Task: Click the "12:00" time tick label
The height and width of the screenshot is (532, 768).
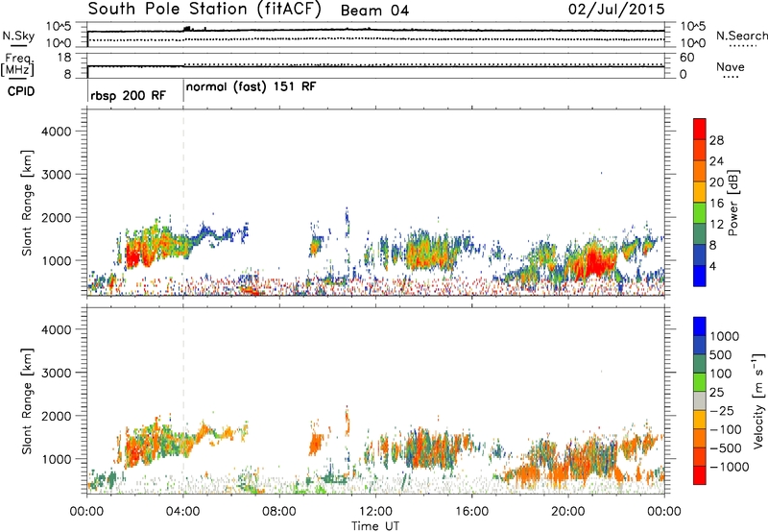Action: (375, 512)
